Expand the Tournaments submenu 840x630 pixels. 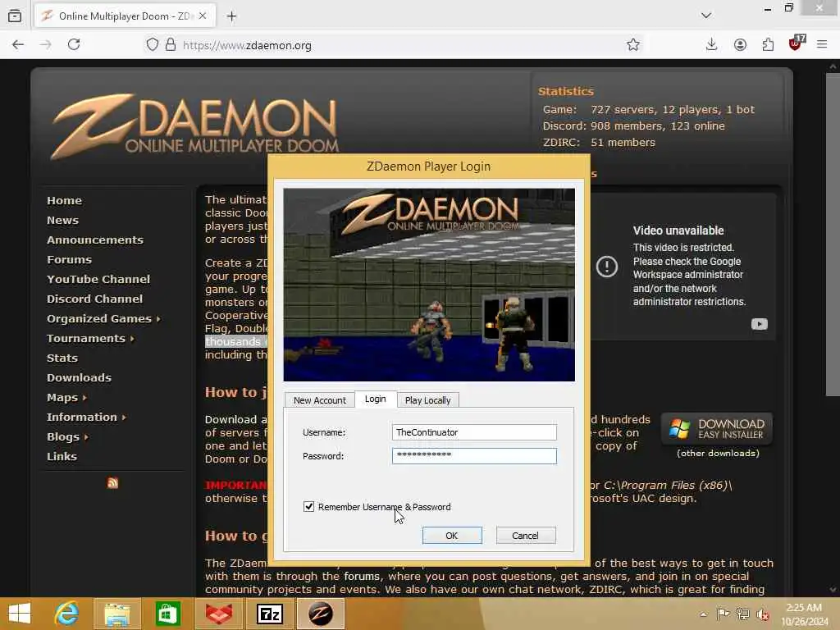click(x=90, y=339)
